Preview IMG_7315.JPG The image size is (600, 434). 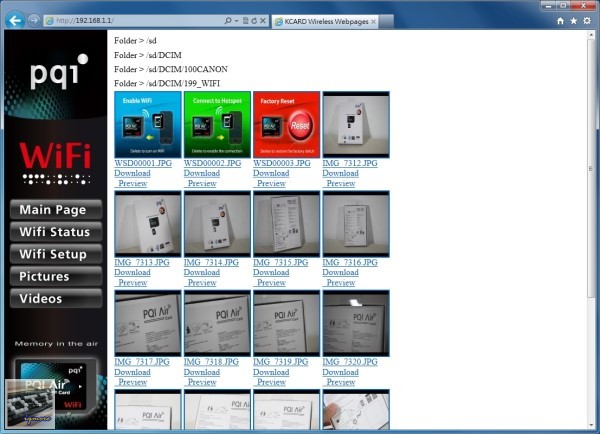tap(271, 283)
